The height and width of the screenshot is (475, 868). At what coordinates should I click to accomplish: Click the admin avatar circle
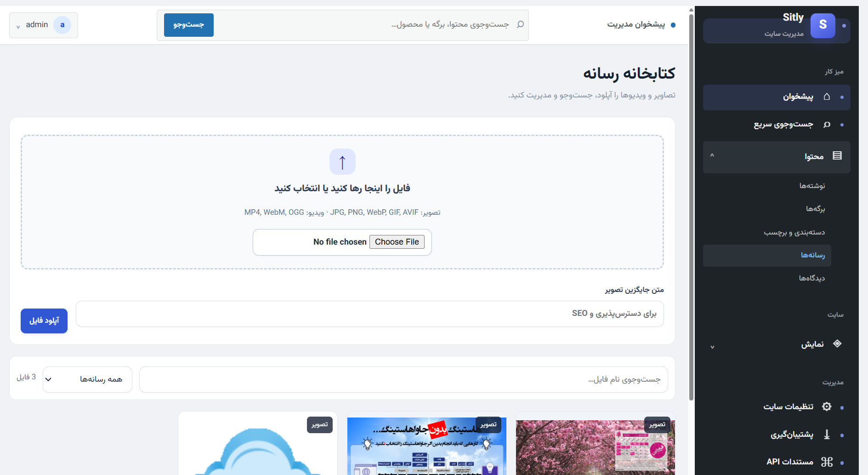tap(62, 25)
